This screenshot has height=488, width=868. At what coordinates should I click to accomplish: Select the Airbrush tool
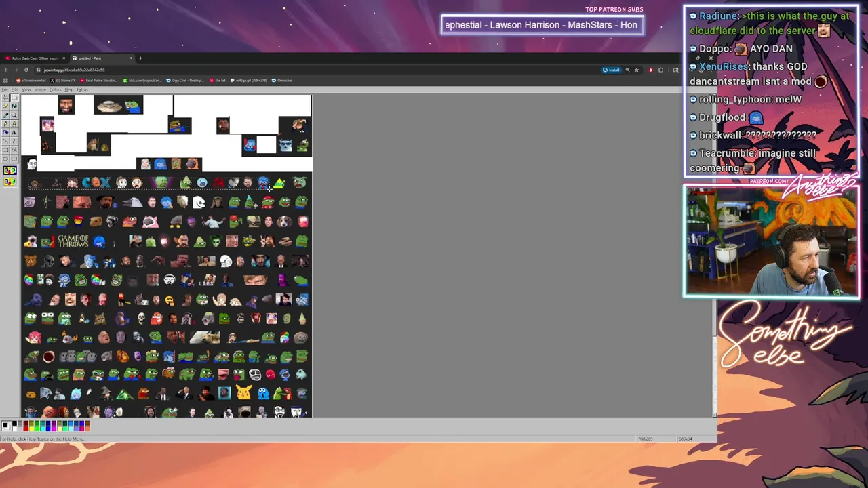pyautogui.click(x=5, y=133)
